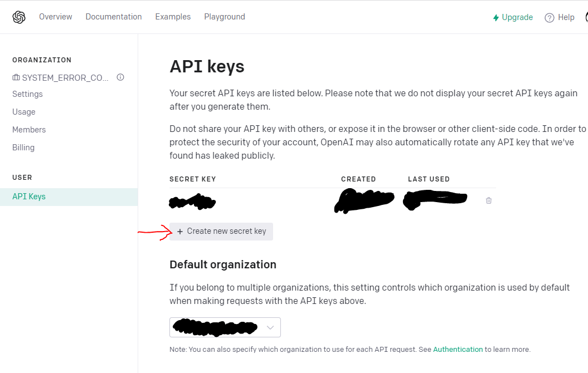This screenshot has width=588, height=373.
Task: Open the Members page
Action: tap(29, 130)
